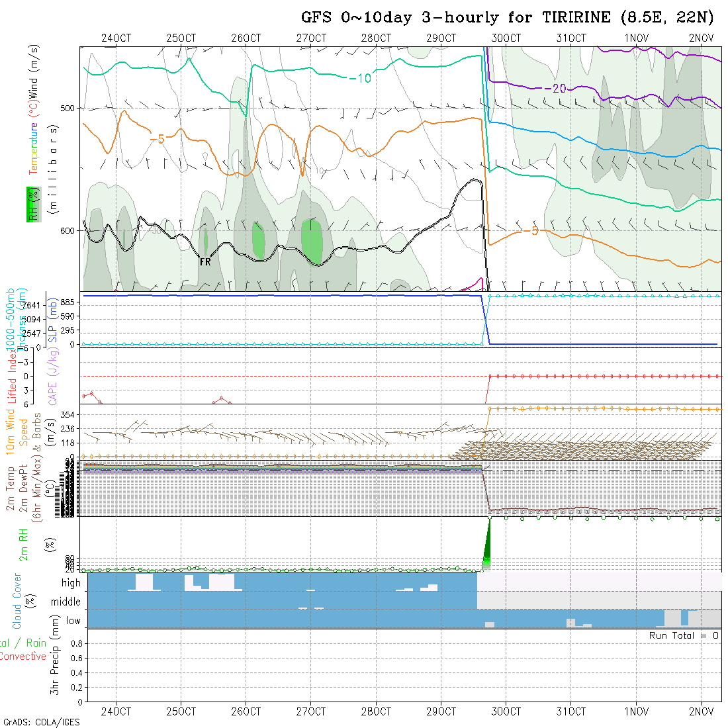Select the 24OCT label on top axis
The height and width of the screenshot is (728, 728).
tap(116, 38)
